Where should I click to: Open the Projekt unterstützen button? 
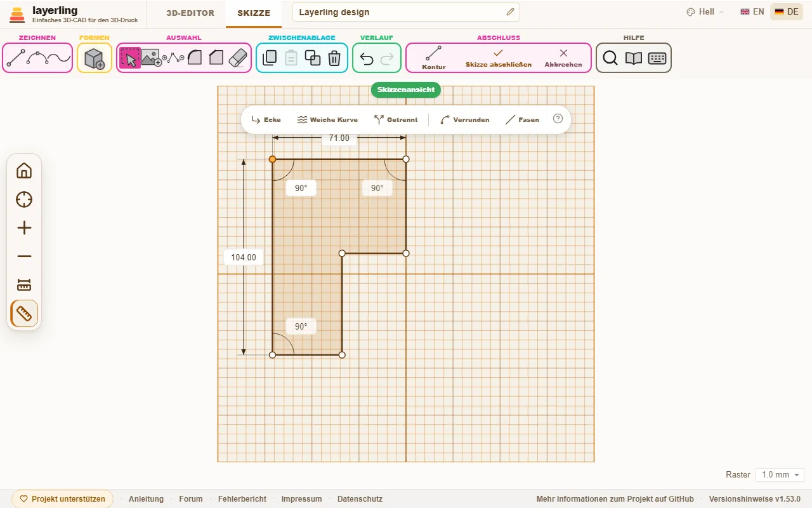(62, 499)
